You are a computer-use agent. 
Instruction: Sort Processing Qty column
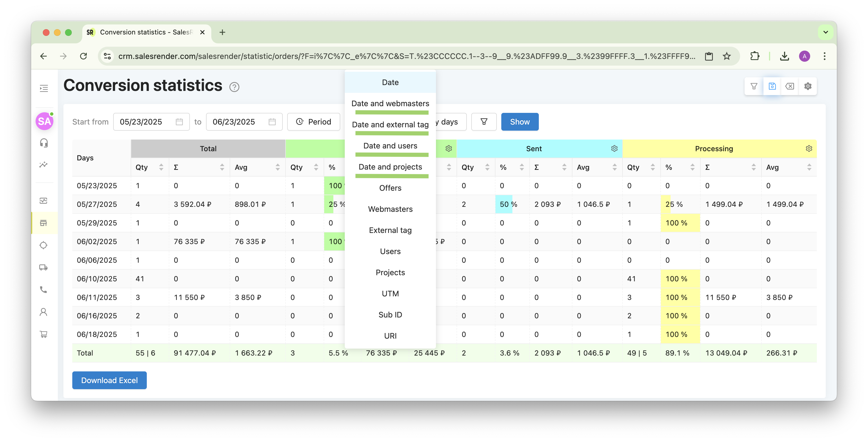[x=653, y=167]
